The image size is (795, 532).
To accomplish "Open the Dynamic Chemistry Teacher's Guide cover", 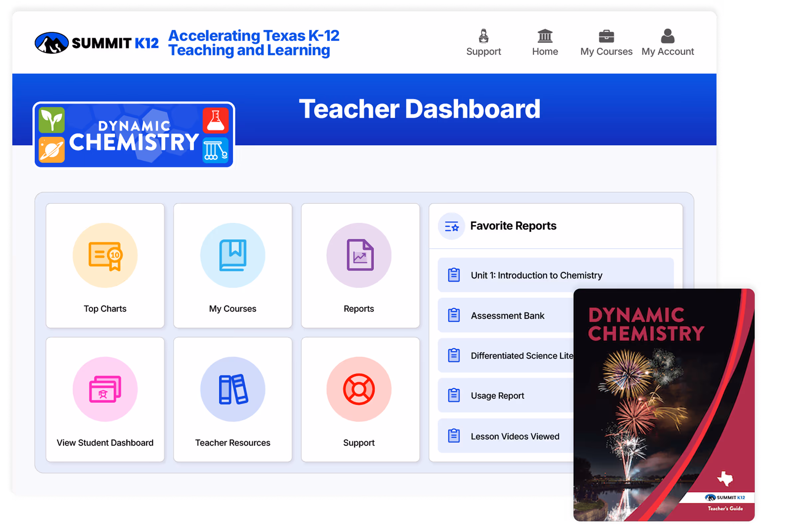I will click(664, 405).
